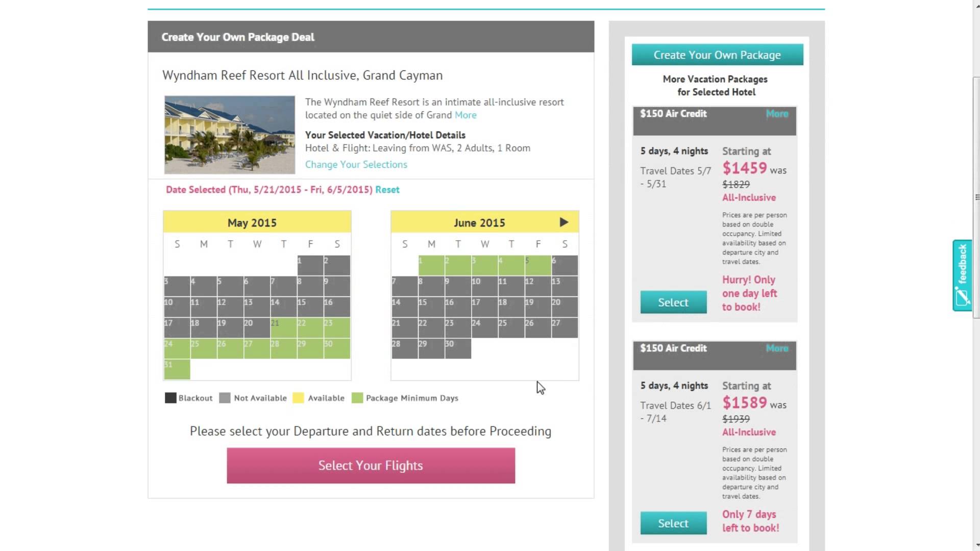Select the $1459 vacation package
The image size is (980, 551).
(673, 302)
